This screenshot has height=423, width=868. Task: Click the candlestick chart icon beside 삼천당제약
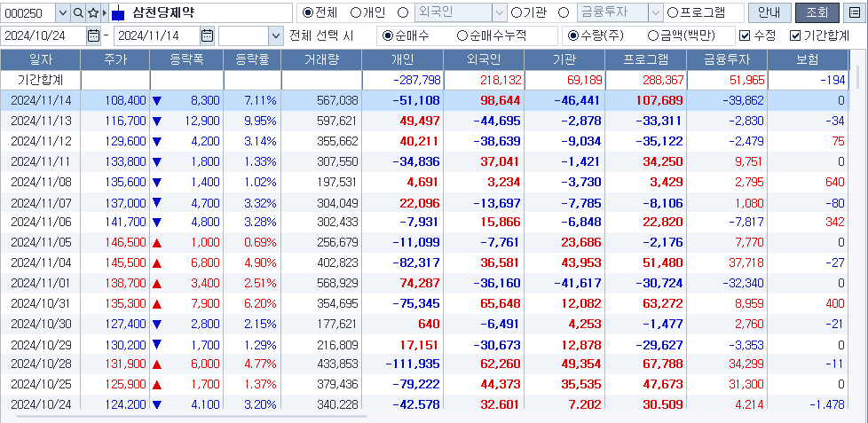tap(118, 12)
